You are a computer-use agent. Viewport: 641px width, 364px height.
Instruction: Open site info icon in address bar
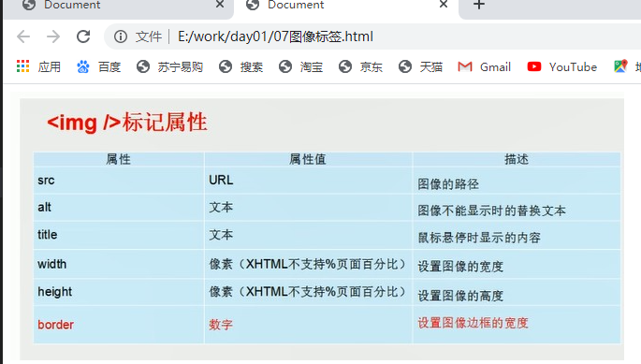click(120, 36)
